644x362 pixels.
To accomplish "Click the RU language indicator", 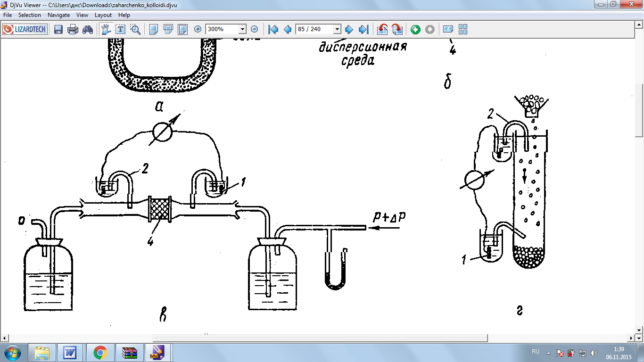I will 536,352.
